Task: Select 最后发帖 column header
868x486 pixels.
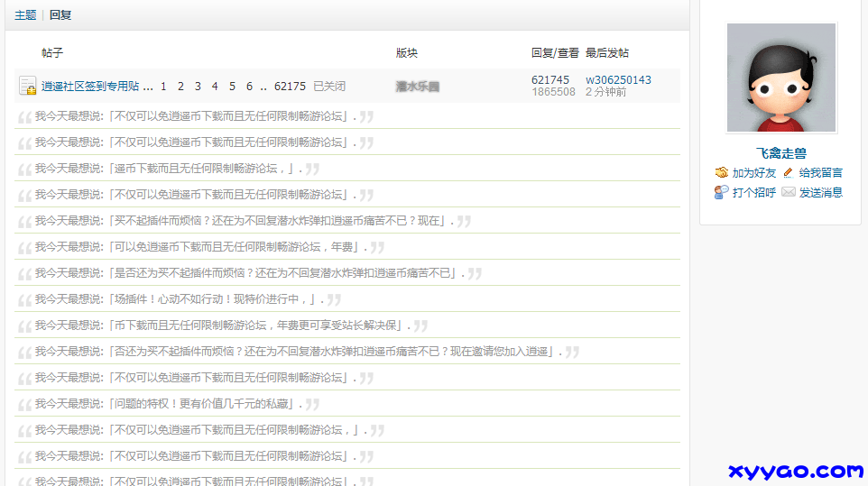Action: click(607, 53)
